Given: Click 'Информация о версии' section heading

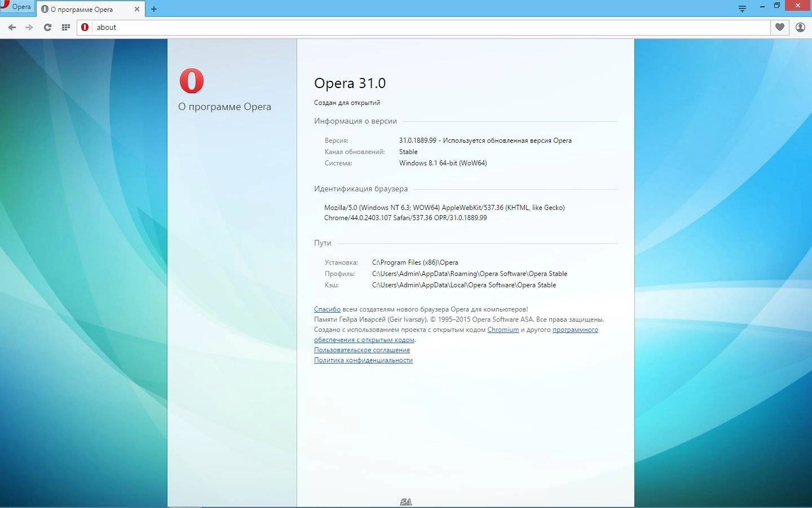Looking at the screenshot, I should (x=355, y=121).
